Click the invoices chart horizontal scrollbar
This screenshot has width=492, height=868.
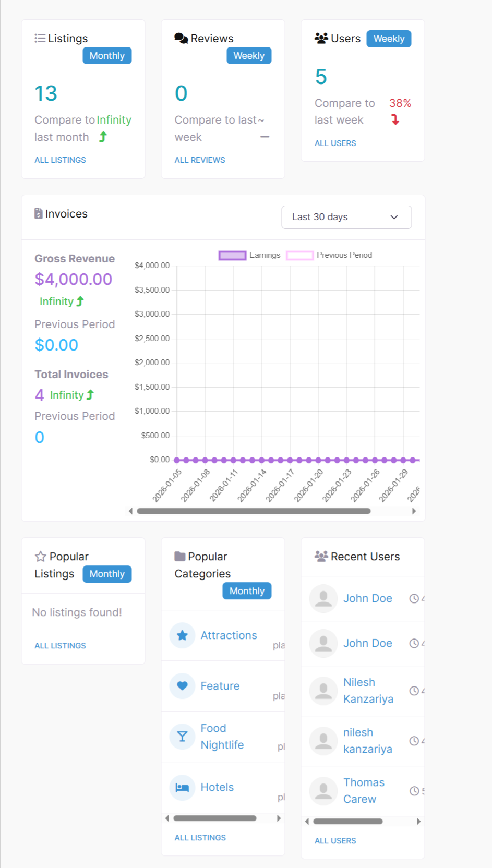[254, 511]
